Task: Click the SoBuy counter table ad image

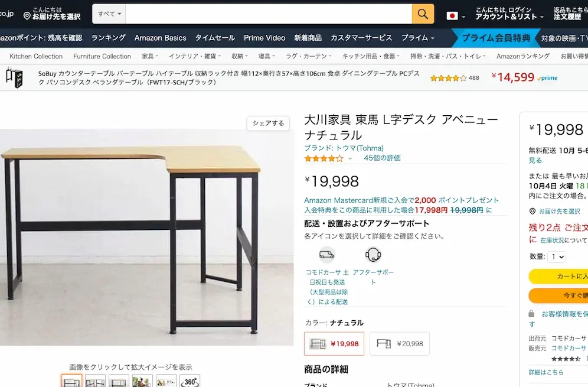Action: coord(14,77)
